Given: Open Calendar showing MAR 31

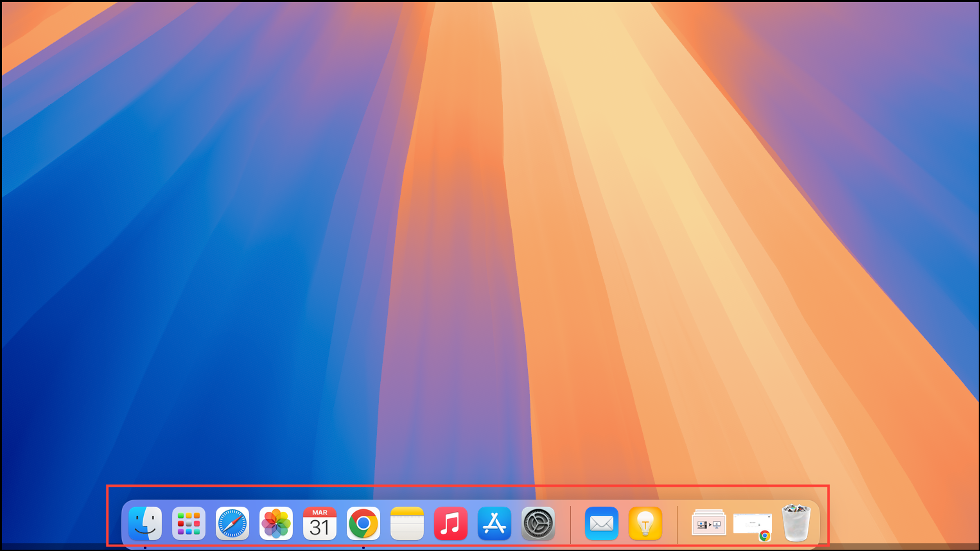Looking at the screenshot, I should [x=320, y=523].
